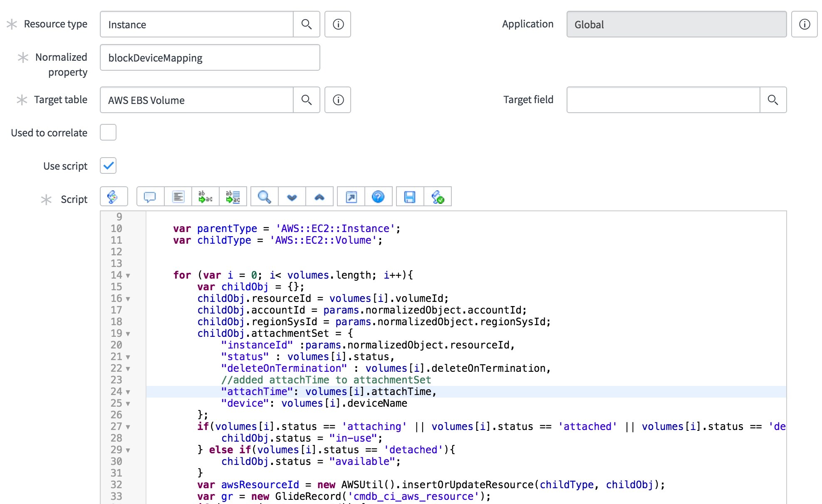This screenshot has height=504, width=822.
Task: Open the script search magnifier tool
Action: point(264,197)
